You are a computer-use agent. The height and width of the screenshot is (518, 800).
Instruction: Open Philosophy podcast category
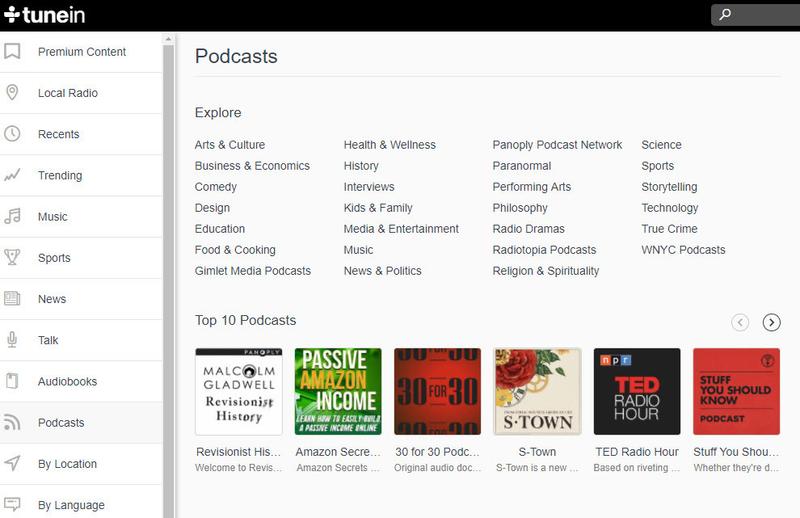[519, 208]
